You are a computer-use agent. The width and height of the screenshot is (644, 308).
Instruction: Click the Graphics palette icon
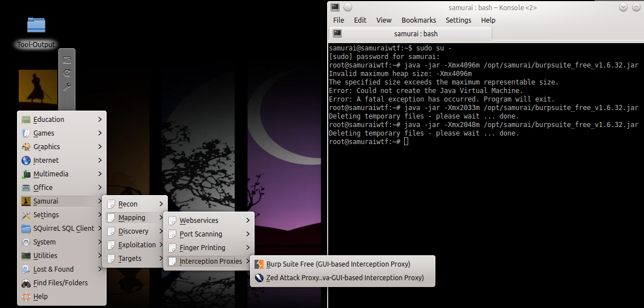[26, 147]
